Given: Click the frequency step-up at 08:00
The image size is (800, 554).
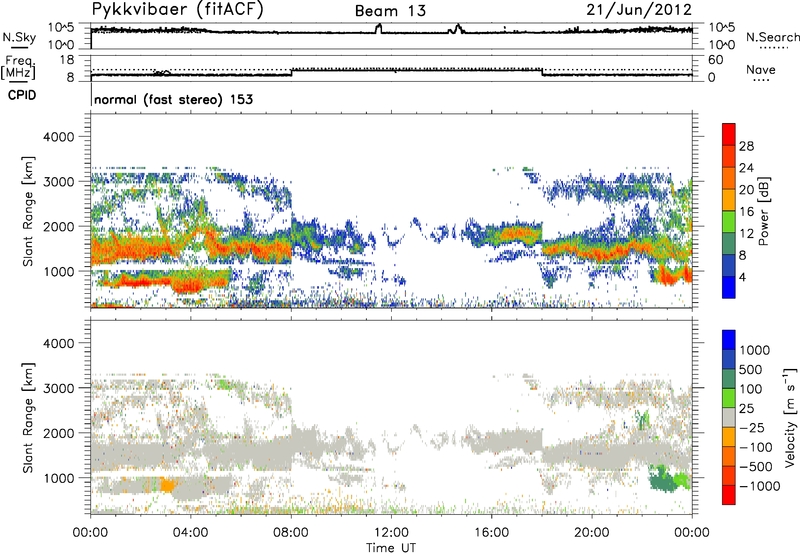Looking at the screenshot, I should 291,72.
